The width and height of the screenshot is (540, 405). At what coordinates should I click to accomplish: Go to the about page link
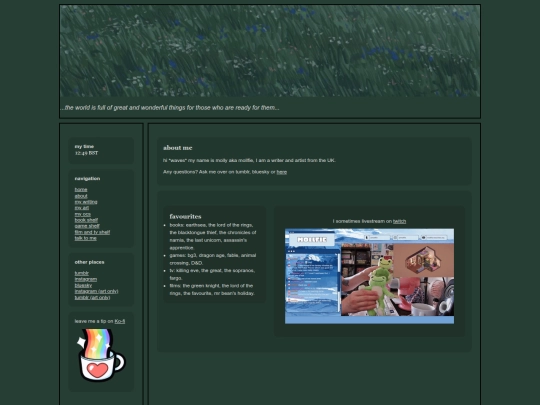81,196
